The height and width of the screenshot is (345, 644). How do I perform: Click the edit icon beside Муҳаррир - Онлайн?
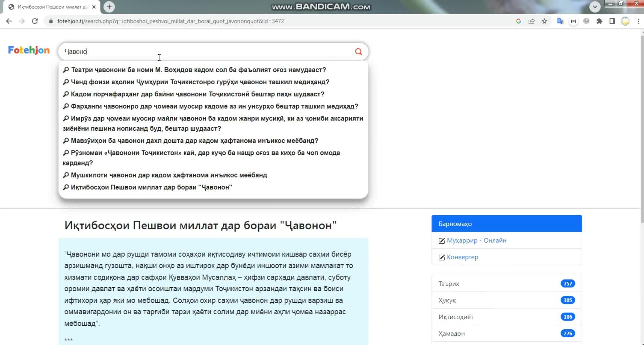point(442,241)
